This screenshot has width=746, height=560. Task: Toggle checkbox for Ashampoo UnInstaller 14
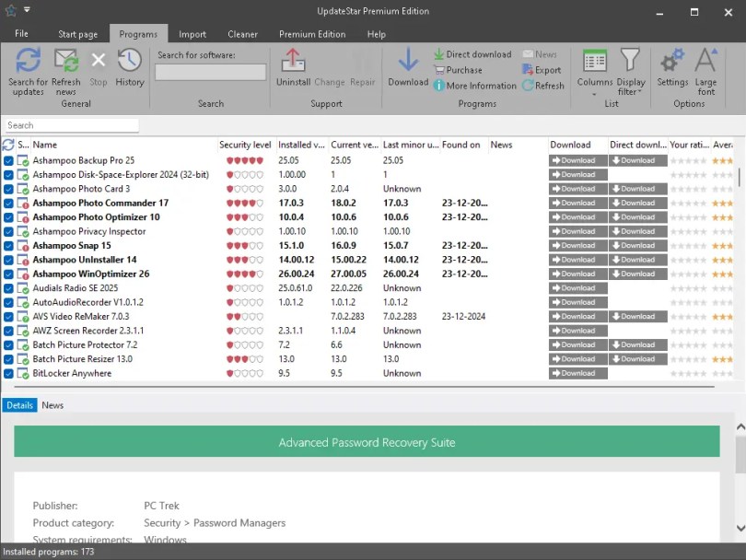(x=8, y=261)
